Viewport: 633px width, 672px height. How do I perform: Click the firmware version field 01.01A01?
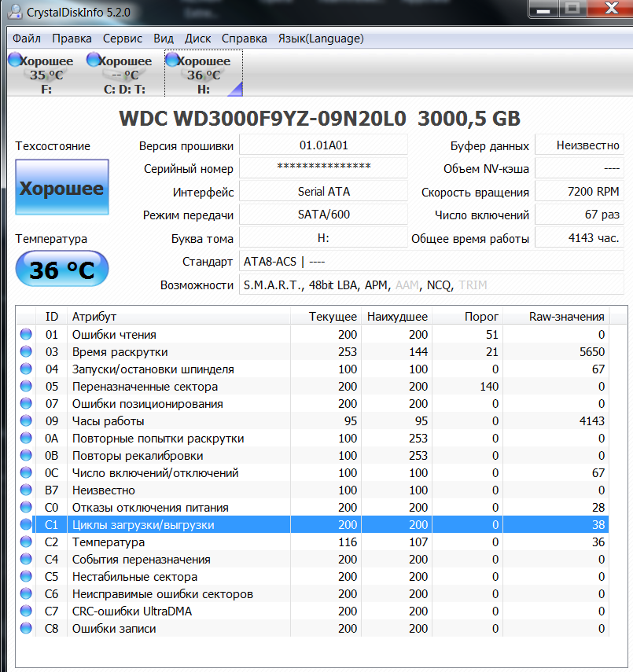[x=323, y=145]
